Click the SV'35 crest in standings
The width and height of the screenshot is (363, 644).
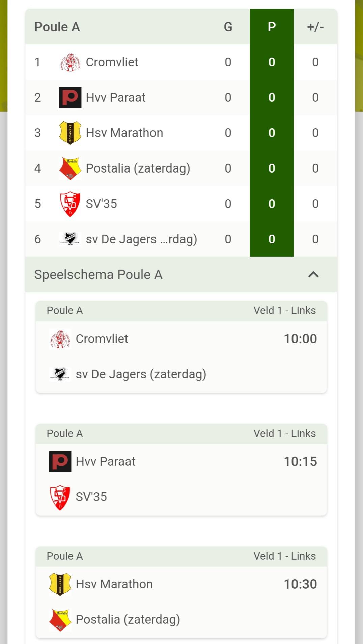click(70, 204)
